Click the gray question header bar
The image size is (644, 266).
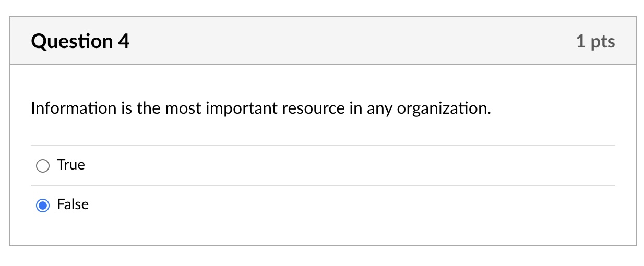pyautogui.click(x=323, y=41)
